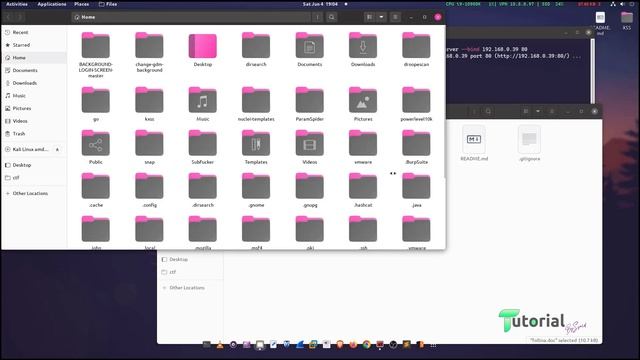
Task: Open search in the Home window
Action: [332, 17]
